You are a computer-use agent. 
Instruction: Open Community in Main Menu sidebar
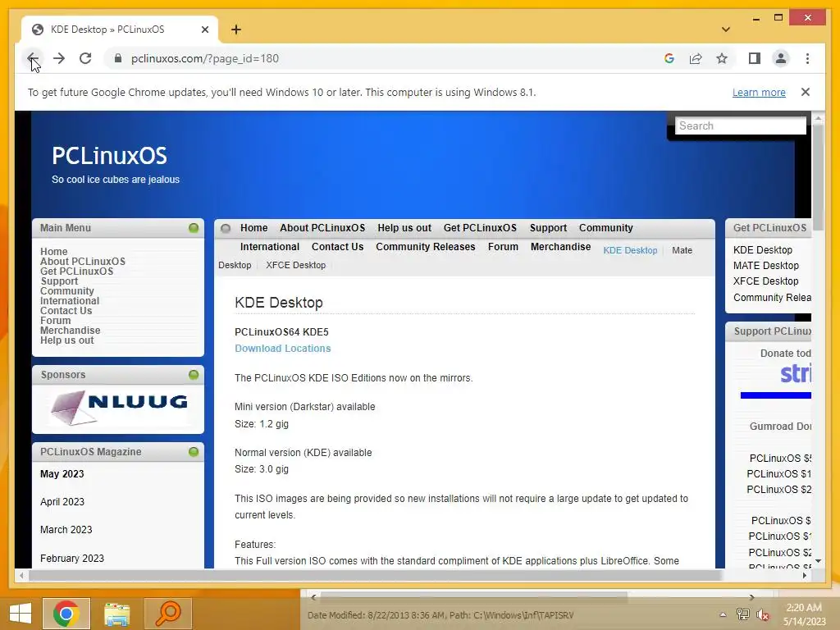(67, 291)
